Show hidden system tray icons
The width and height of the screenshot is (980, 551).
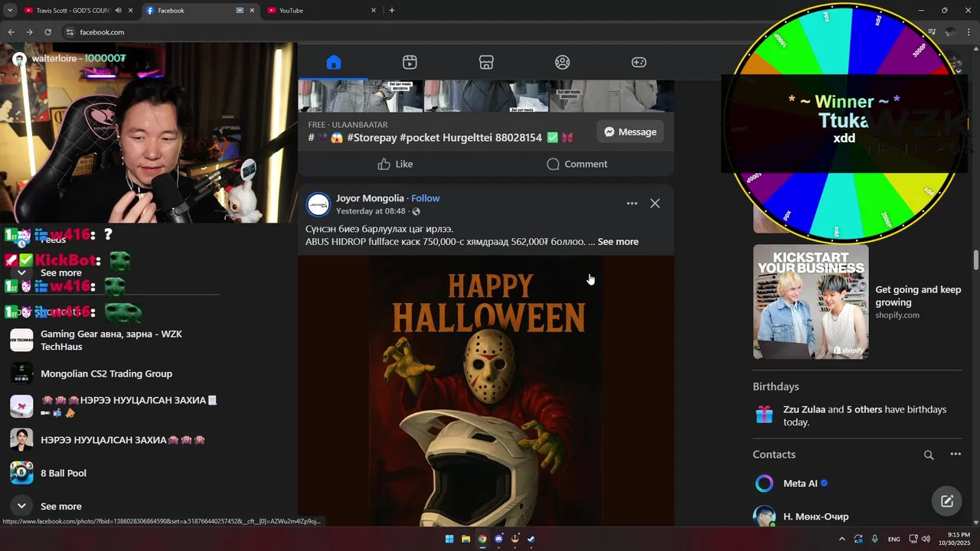click(842, 539)
